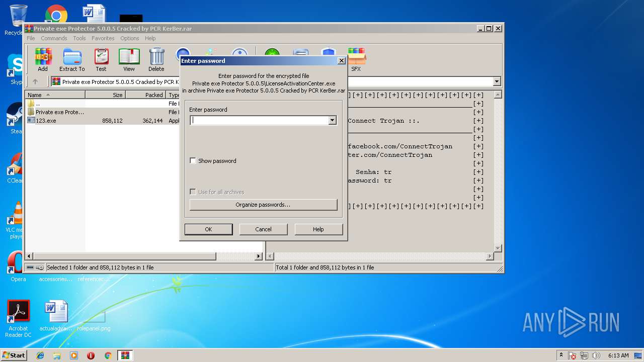
Task: Click the volume speaker tray icon
Action: click(596, 355)
